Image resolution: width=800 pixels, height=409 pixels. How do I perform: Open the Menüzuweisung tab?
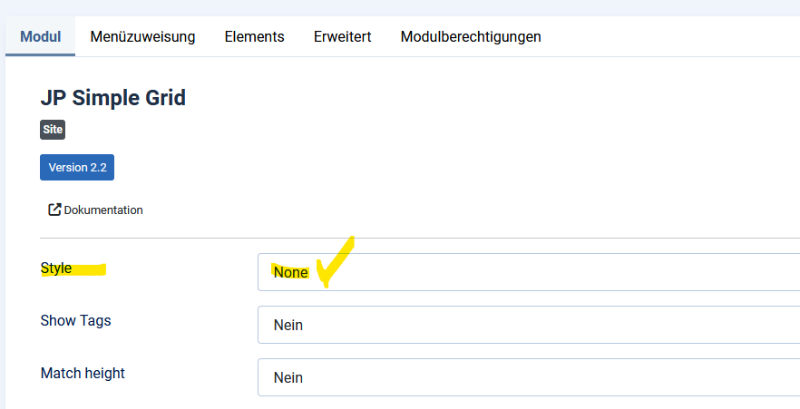[x=143, y=37]
